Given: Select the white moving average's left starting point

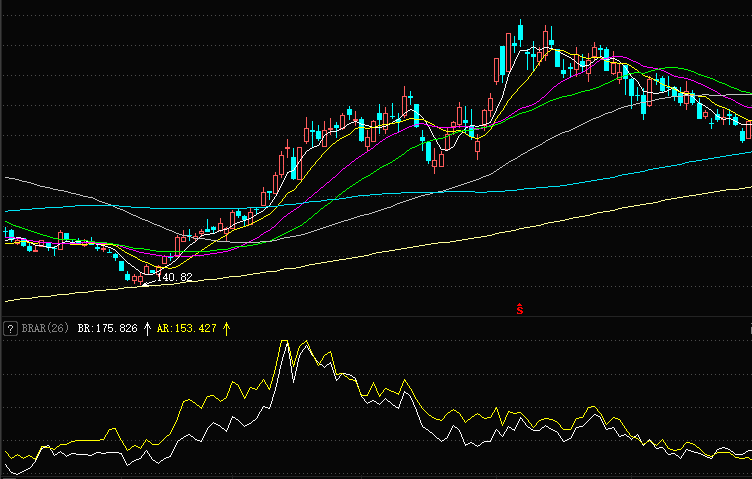Looking at the screenshot, I should [x=8, y=177].
